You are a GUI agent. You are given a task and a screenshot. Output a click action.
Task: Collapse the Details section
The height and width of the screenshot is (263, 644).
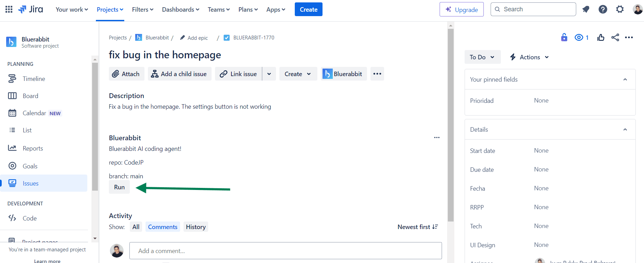(625, 130)
